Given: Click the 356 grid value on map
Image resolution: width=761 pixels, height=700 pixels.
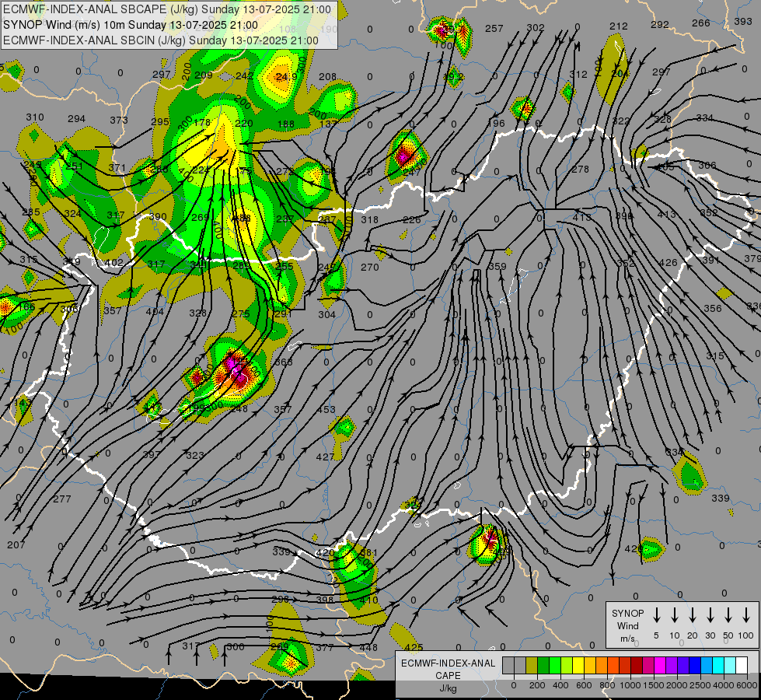Looking at the screenshot, I should [713, 309].
